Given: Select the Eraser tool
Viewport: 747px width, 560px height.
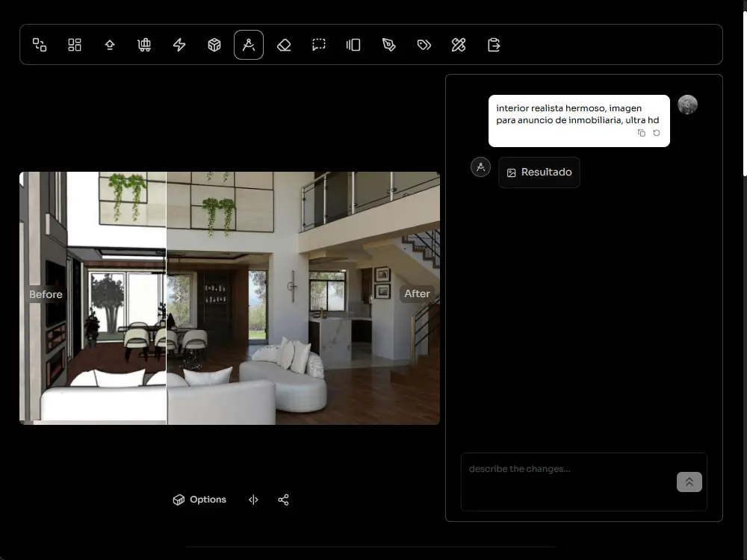Looking at the screenshot, I should pos(284,45).
